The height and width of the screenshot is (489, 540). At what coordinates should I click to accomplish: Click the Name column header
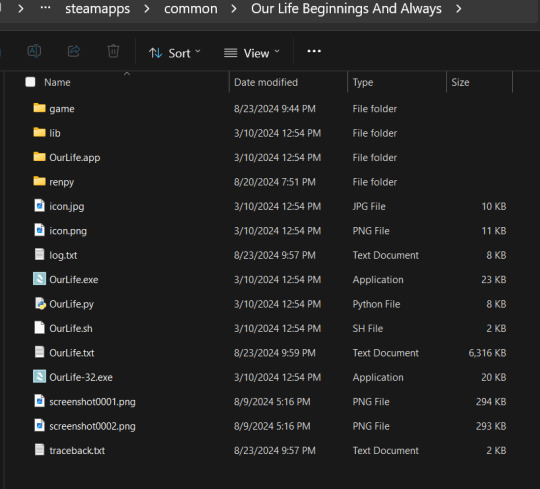(x=58, y=82)
